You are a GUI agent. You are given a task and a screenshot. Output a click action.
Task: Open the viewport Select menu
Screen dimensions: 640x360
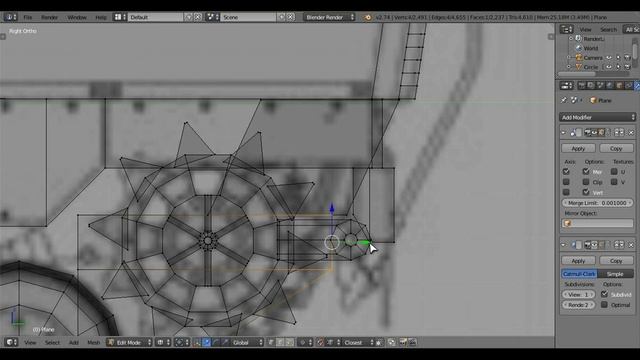tap(52, 342)
